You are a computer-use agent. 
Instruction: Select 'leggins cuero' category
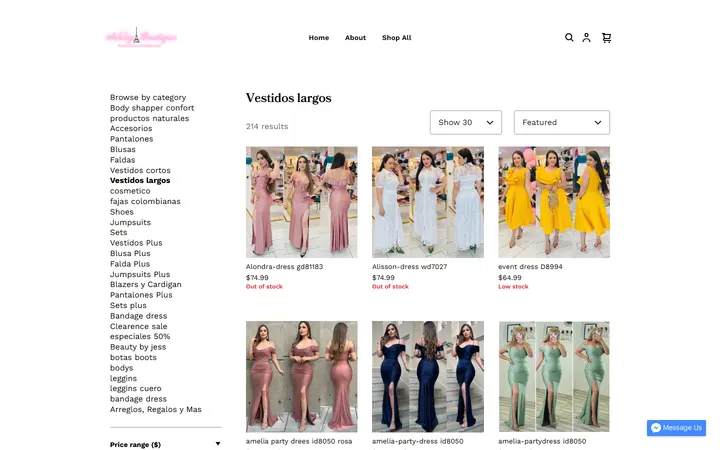[135, 388]
